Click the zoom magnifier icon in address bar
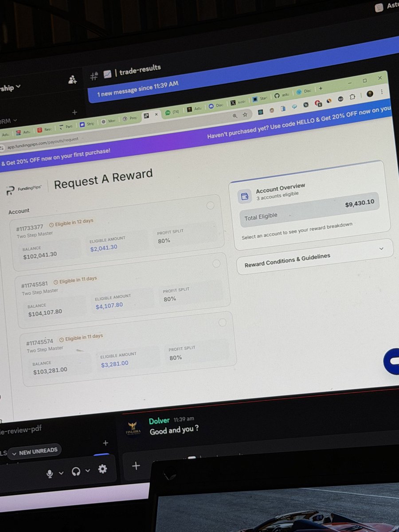399x532 pixels. pyautogui.click(x=235, y=116)
